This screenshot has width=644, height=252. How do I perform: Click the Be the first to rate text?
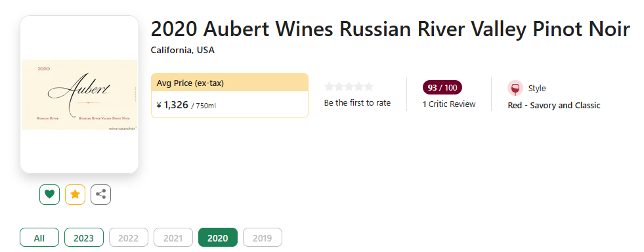357,103
